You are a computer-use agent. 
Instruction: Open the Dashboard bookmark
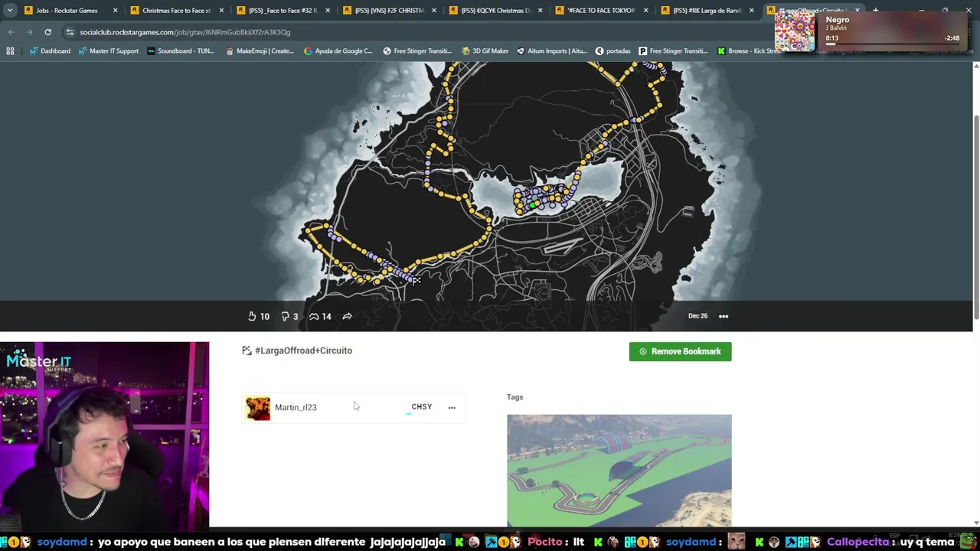point(50,51)
